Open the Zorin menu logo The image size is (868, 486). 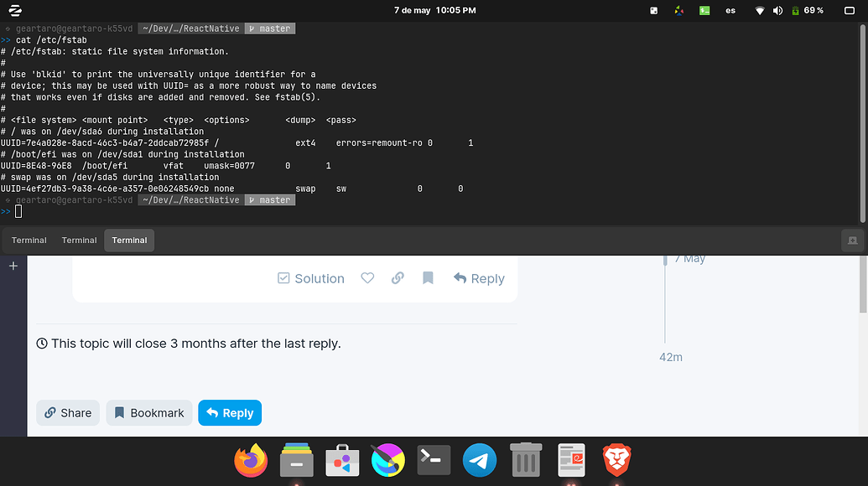click(15, 11)
